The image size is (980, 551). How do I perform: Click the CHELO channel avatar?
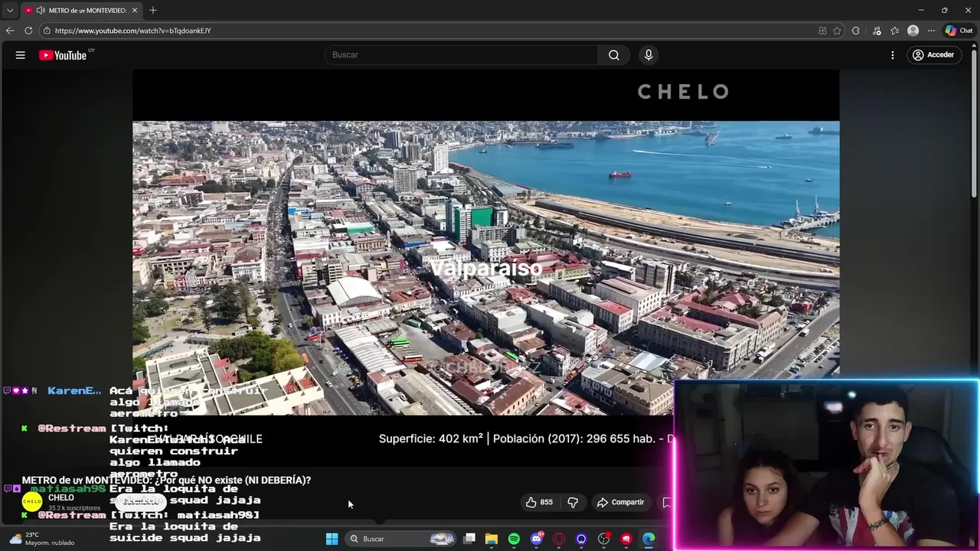point(32,502)
